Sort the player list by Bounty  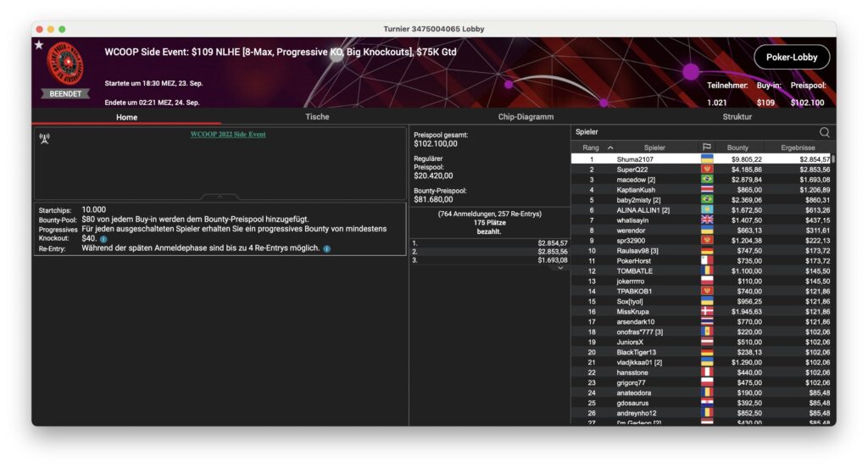737,148
